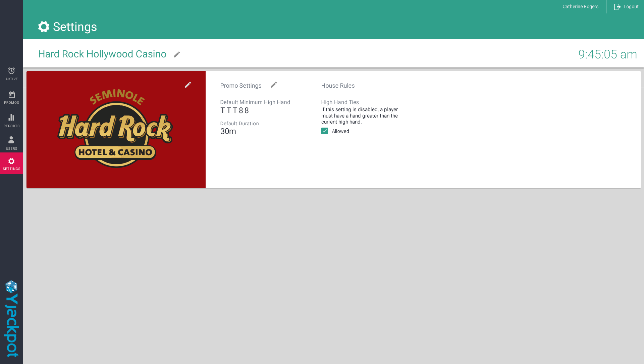Uncheck the Allowed high hand ties checkbox

tap(325, 131)
